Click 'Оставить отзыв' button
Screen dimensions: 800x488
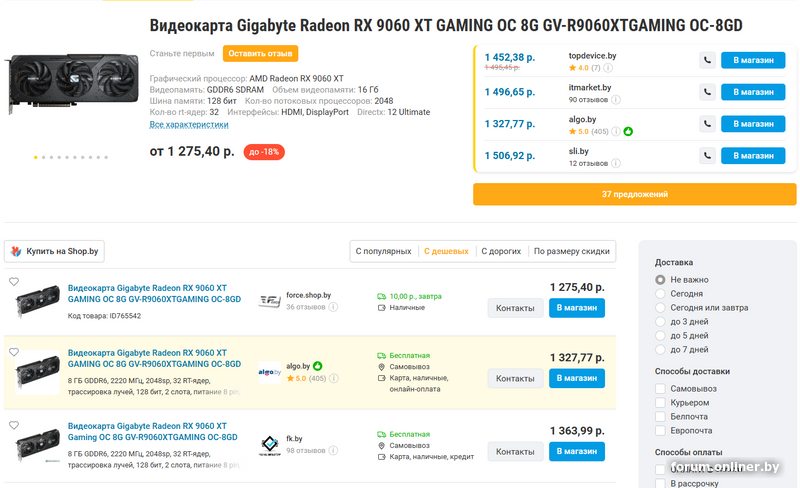260,54
